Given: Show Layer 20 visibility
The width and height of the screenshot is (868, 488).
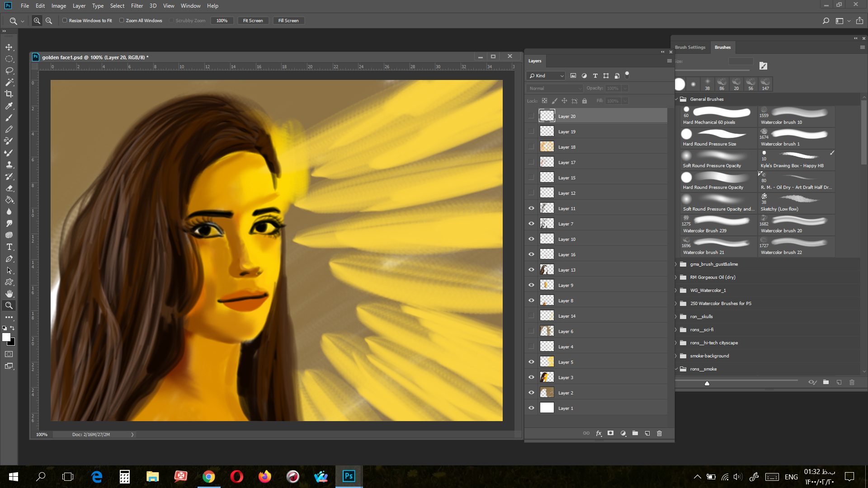Looking at the screenshot, I should pos(531,116).
